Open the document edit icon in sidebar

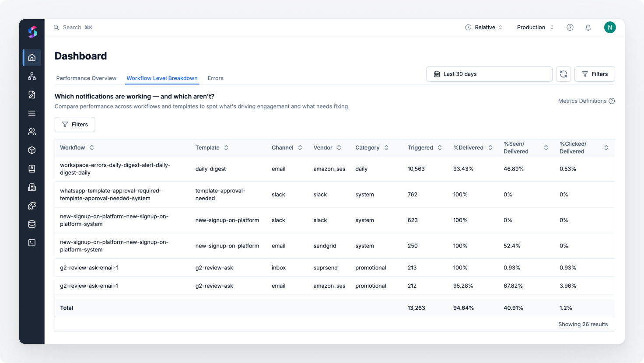click(x=32, y=94)
